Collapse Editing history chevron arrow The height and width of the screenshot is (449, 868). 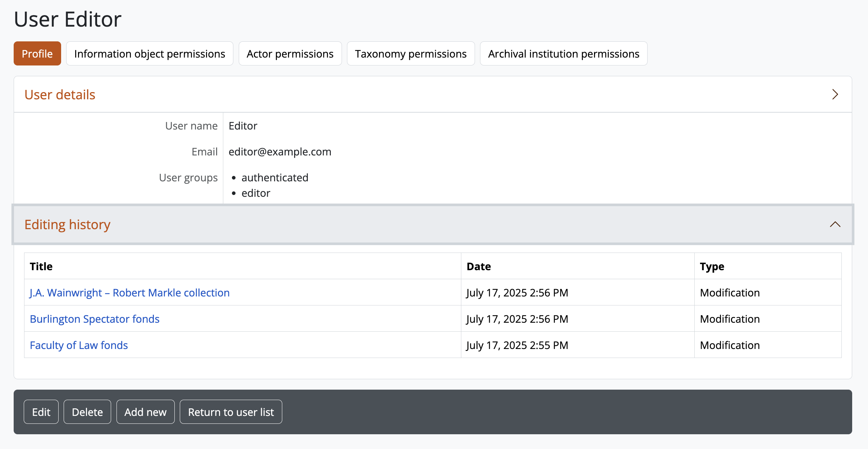click(x=835, y=224)
